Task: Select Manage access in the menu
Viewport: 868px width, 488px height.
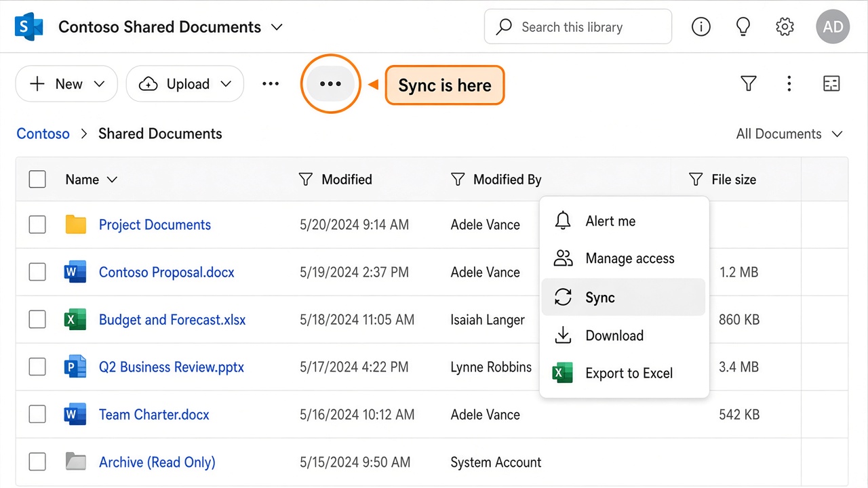Action: (x=624, y=258)
